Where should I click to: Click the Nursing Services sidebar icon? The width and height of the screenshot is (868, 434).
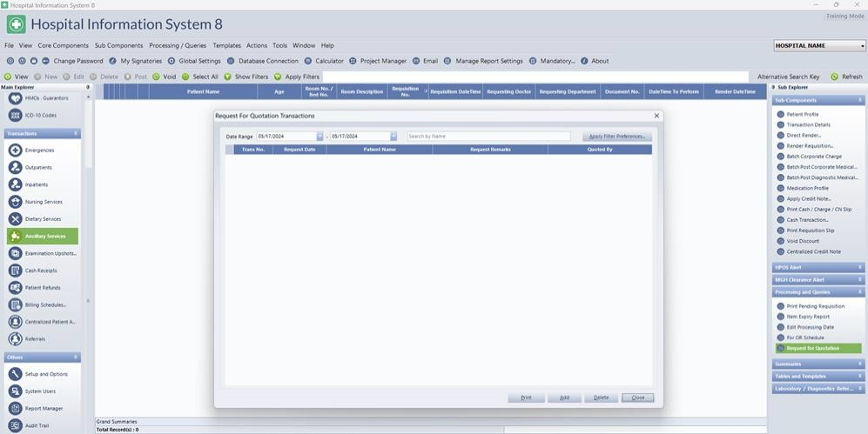(x=16, y=202)
